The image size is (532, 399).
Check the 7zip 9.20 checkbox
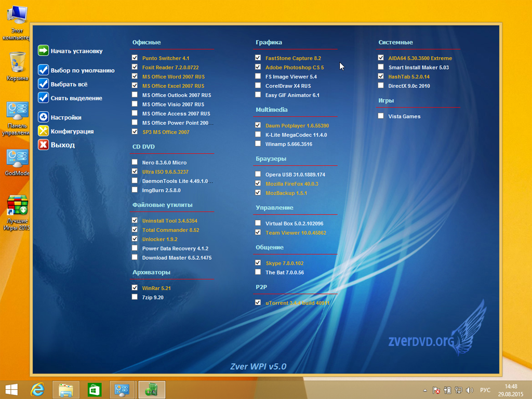click(135, 297)
